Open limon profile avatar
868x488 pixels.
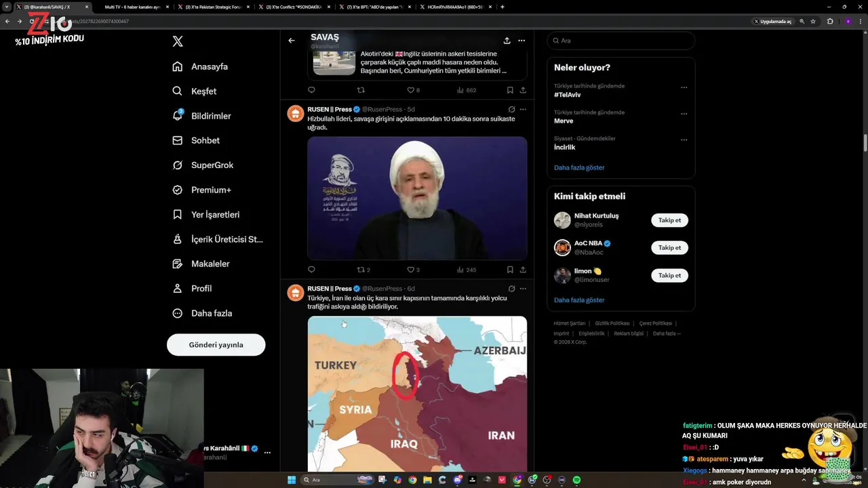coord(562,275)
